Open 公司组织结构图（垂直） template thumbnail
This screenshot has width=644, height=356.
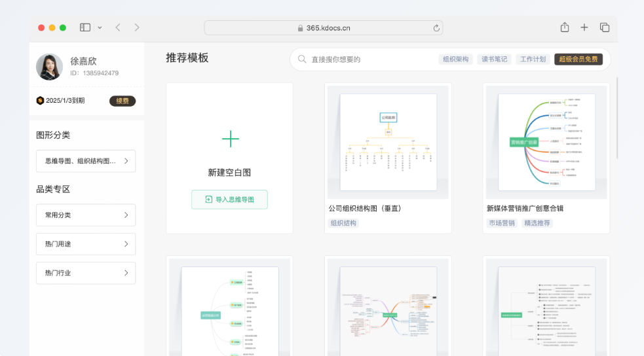[388, 142]
